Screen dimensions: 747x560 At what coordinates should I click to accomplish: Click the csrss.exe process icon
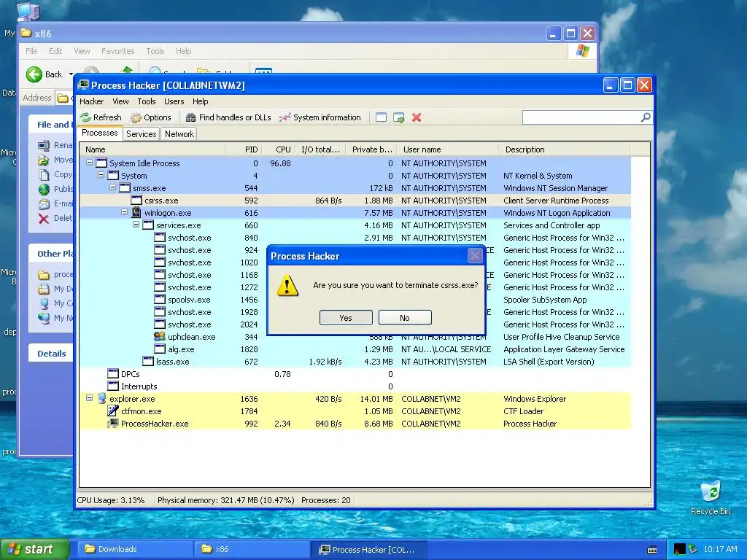(x=136, y=200)
